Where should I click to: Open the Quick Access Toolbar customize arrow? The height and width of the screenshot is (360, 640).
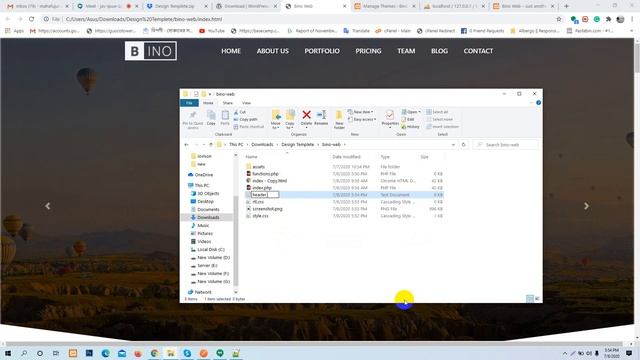point(210,94)
